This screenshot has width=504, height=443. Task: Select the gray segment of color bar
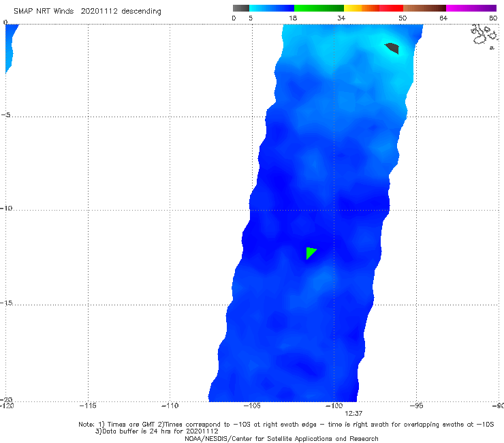click(x=241, y=8)
